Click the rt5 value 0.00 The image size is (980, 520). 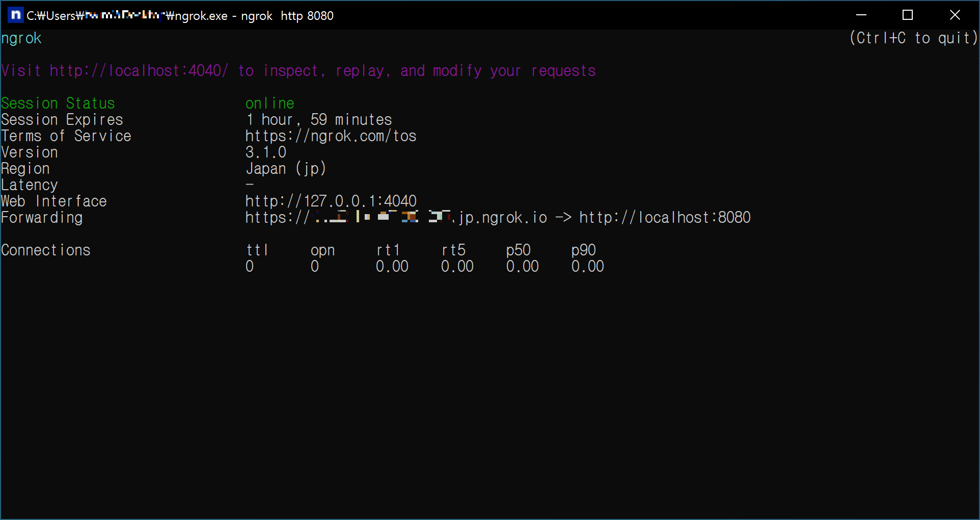(457, 267)
